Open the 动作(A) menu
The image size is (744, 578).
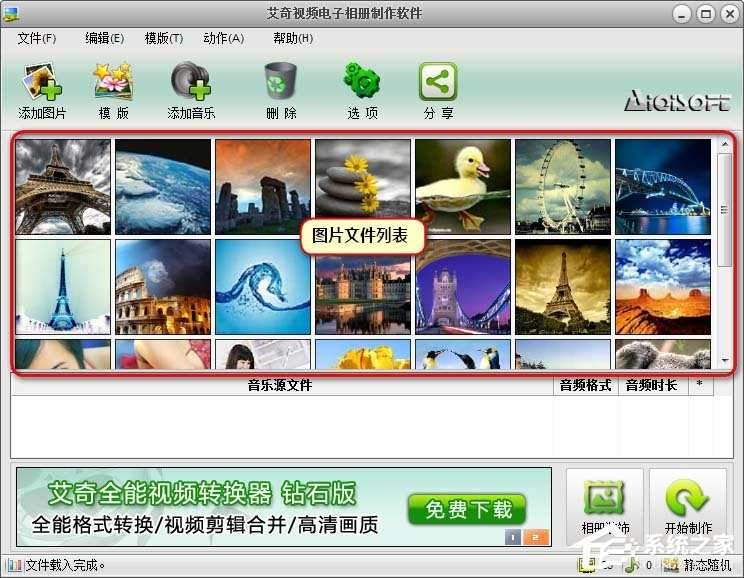[x=223, y=38]
